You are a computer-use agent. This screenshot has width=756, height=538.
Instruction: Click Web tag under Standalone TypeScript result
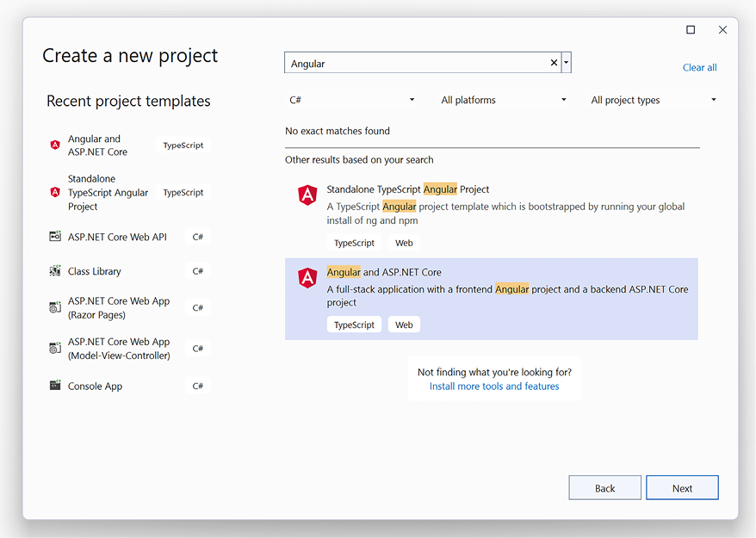[404, 243]
